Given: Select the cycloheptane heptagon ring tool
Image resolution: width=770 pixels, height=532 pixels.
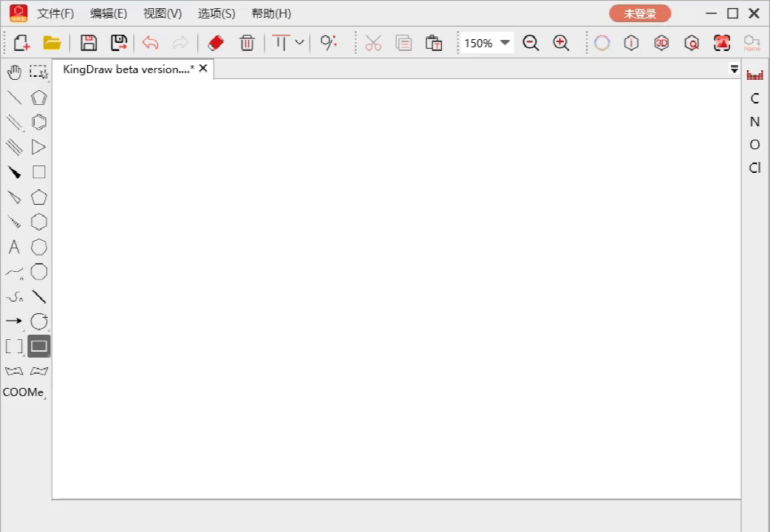Looking at the screenshot, I should click(38, 247).
